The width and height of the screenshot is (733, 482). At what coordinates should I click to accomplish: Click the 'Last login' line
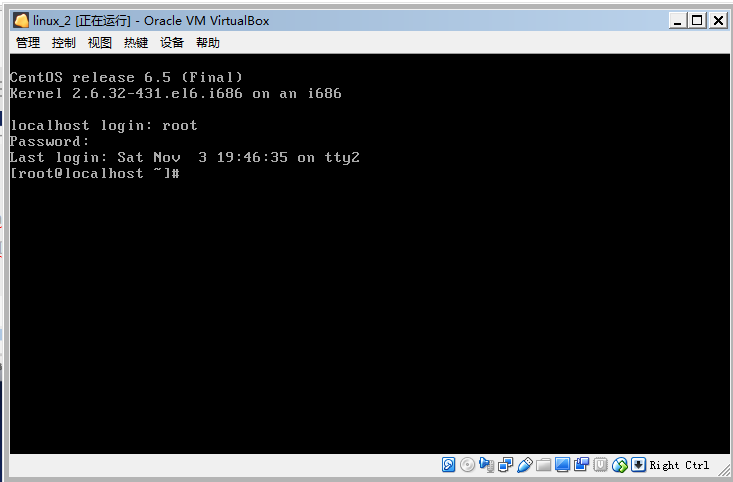click(x=185, y=158)
